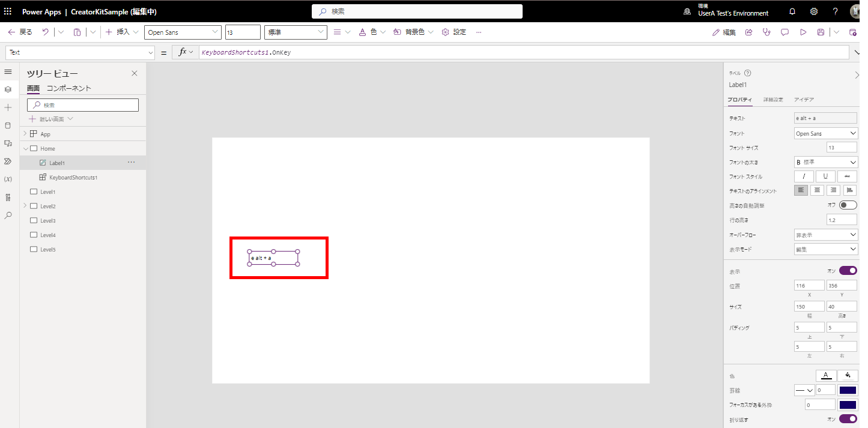Viewport: 868px width, 428px height.
Task: Click the 設定 settings button
Action: pyautogui.click(x=454, y=32)
